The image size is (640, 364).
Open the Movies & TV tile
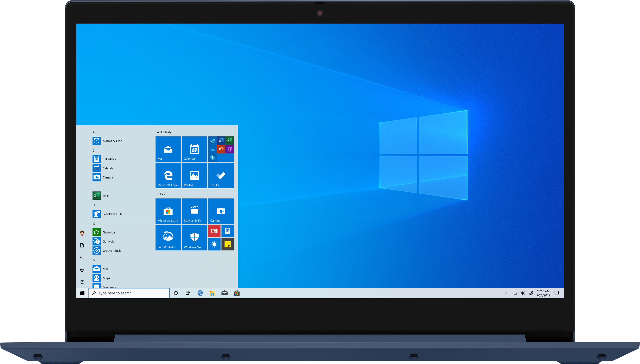point(194,211)
